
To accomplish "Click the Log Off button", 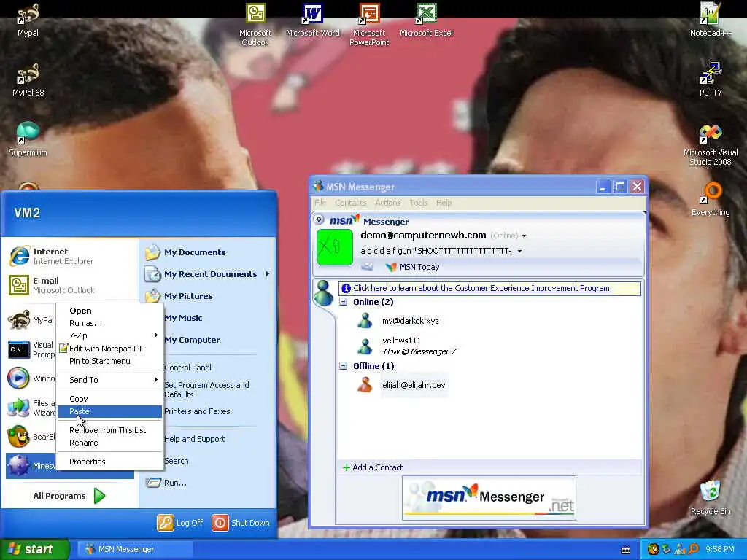I will [x=180, y=522].
